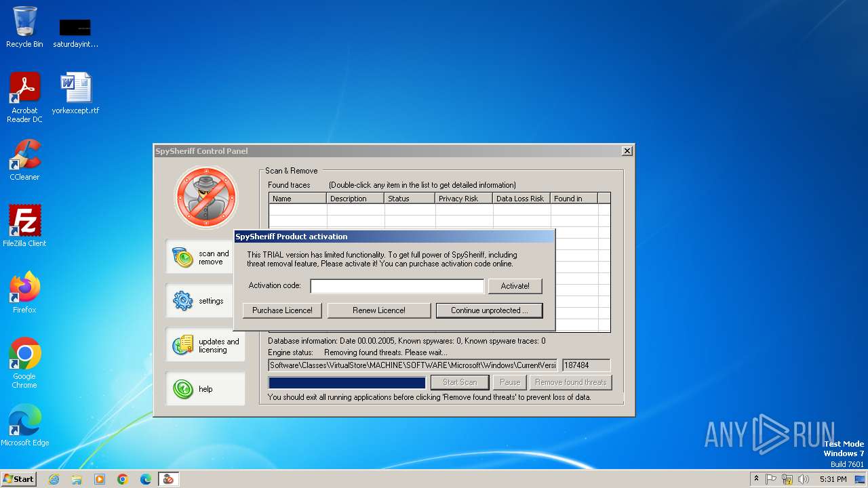Select saturdayint desktop file
This screenshot has width=868, height=488.
pos(75,33)
